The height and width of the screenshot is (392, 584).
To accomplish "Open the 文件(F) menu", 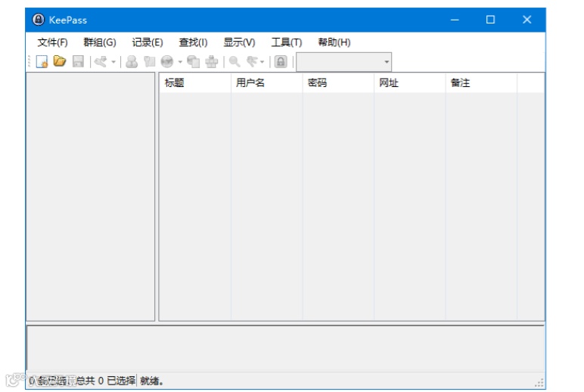I will pyautogui.click(x=52, y=42).
